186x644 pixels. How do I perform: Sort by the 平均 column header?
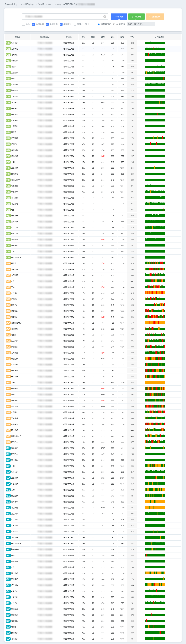(132, 37)
